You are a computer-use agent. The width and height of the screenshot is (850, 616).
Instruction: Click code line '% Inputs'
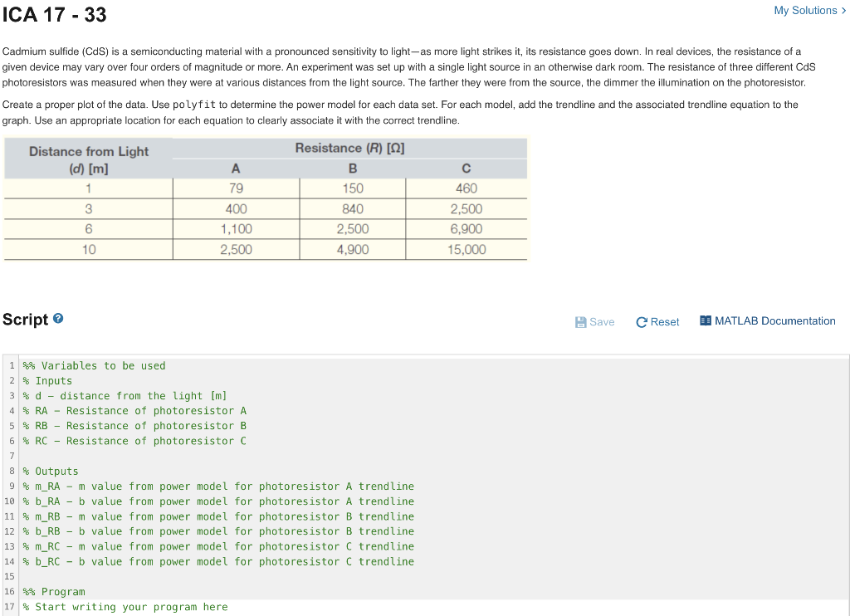pos(47,381)
